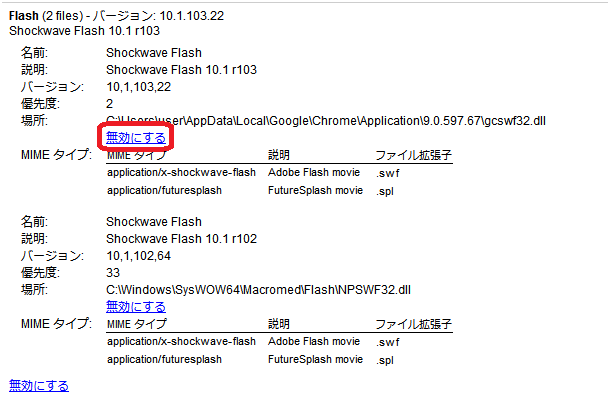The height and width of the screenshot is (393, 608).
Task: Click the 説明 column header in second plugin table
Action: (278, 324)
